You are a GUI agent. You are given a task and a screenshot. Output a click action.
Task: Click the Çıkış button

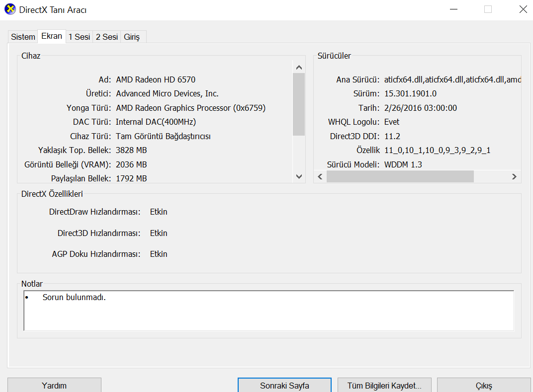[484, 386]
